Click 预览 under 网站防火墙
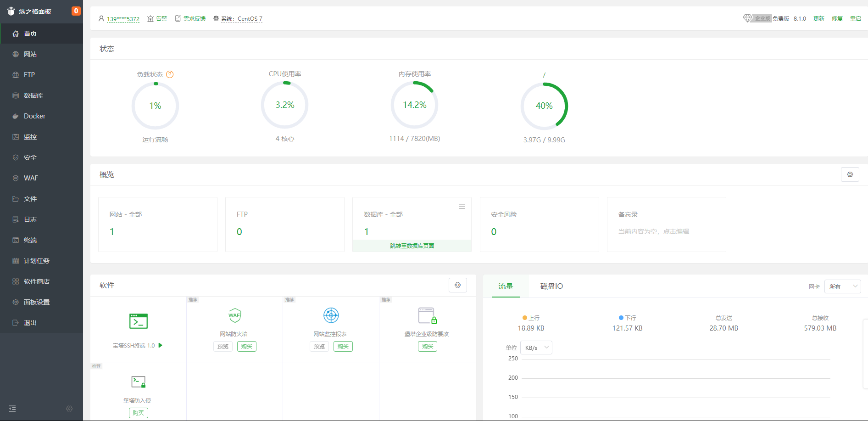Viewport: 868px width, 421px height. [223, 346]
